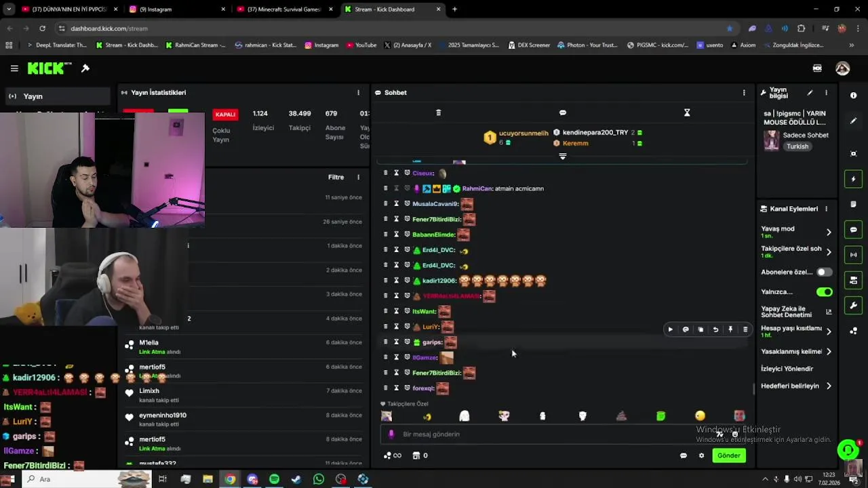Open the WhatsApp icon in the taskbar
This screenshot has width=868, height=488.
click(x=319, y=479)
